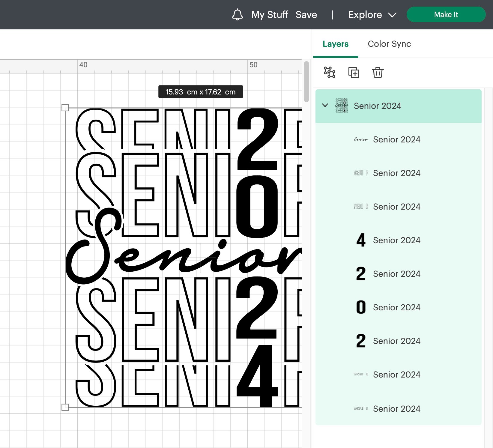Click the 15.93 cm dimensions label
The height and width of the screenshot is (448, 493).
pos(200,92)
